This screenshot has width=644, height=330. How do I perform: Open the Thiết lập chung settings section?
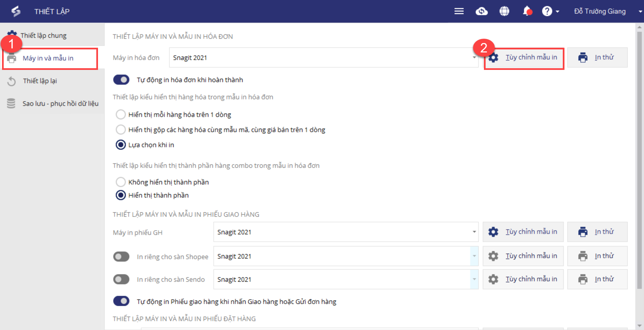tap(52, 35)
